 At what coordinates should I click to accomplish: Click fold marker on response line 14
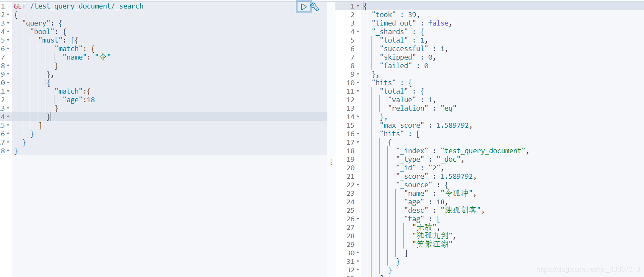point(358,117)
